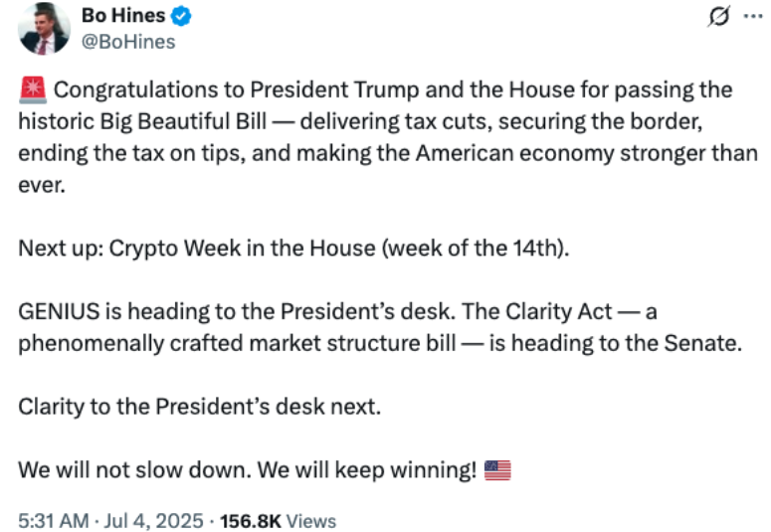
Task: Open the @BoHines handle link
Action: 128,41
